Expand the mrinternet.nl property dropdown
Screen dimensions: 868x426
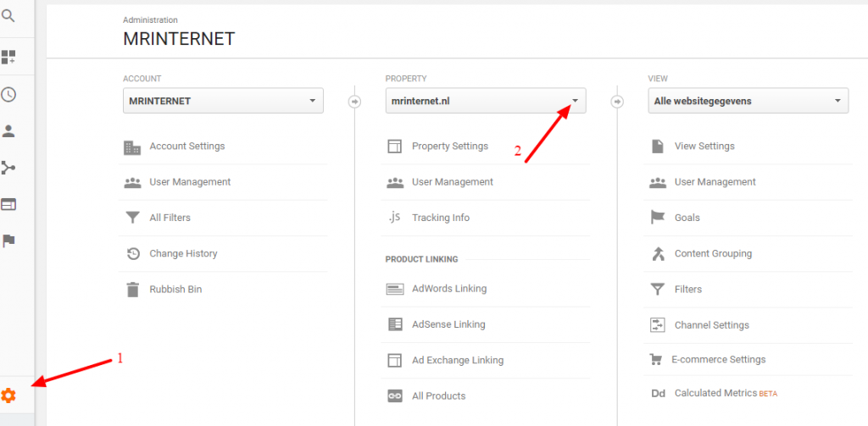486,101
